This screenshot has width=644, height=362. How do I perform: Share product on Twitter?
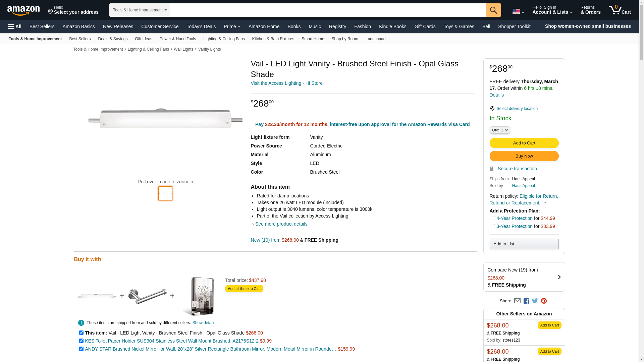coord(535,301)
